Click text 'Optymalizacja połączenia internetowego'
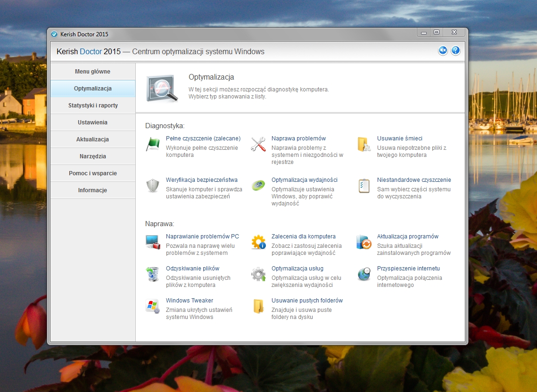Screen dimensions: 537x392 click(x=410, y=281)
